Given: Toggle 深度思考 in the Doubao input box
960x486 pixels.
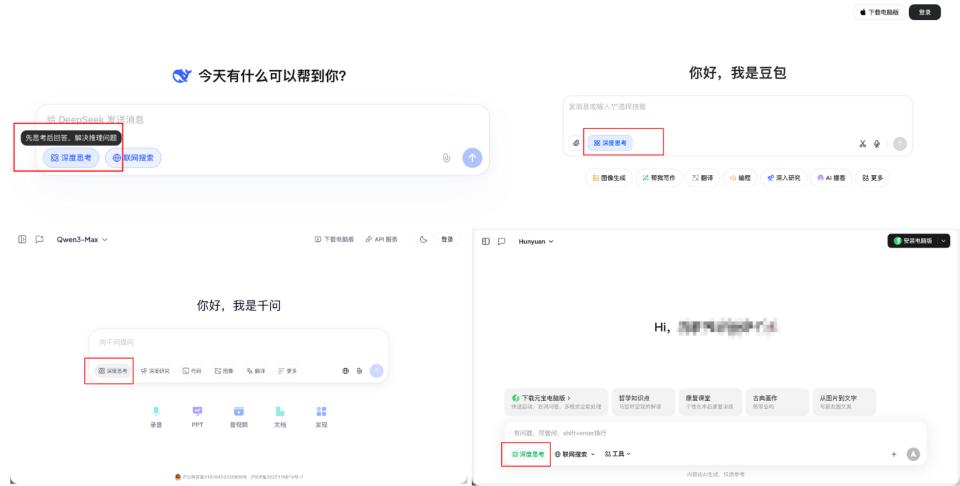Looking at the screenshot, I should pos(610,143).
